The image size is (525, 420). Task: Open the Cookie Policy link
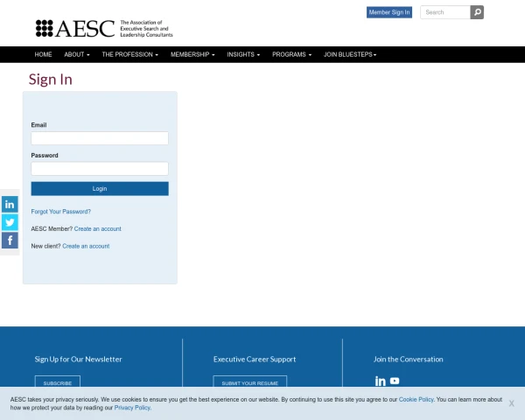(x=416, y=400)
